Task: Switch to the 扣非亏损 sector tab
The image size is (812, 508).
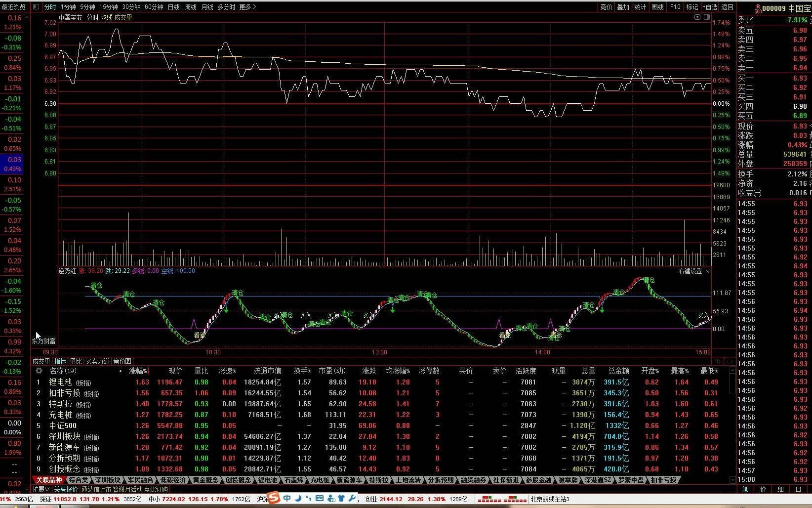Action: pyautogui.click(x=664, y=480)
